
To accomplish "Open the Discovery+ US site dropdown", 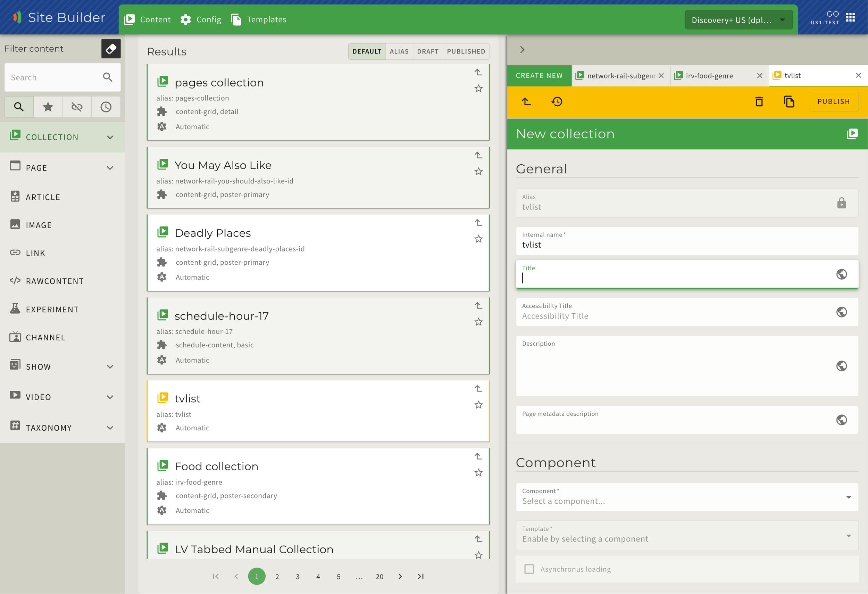I will pyautogui.click(x=738, y=20).
